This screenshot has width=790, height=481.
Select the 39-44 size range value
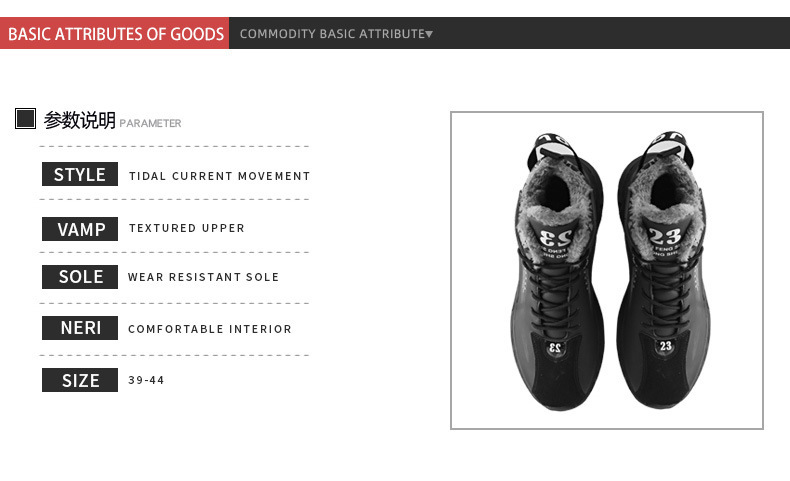click(x=146, y=381)
